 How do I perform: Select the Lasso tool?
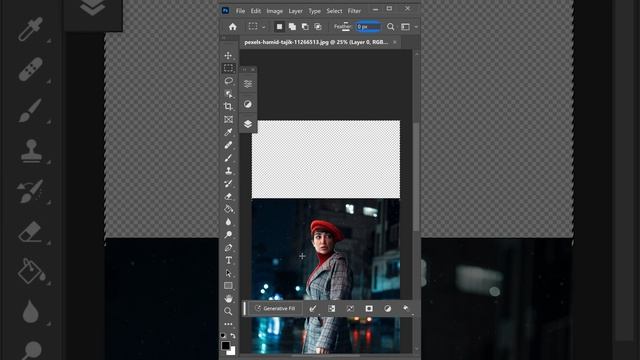point(228,81)
